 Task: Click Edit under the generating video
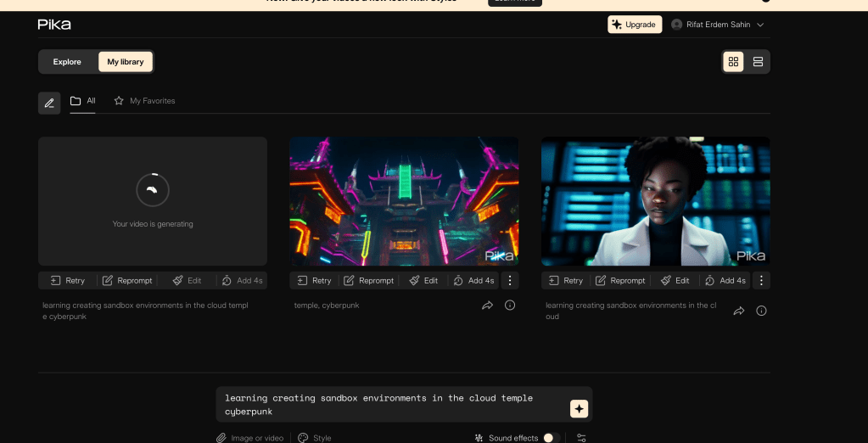point(187,281)
